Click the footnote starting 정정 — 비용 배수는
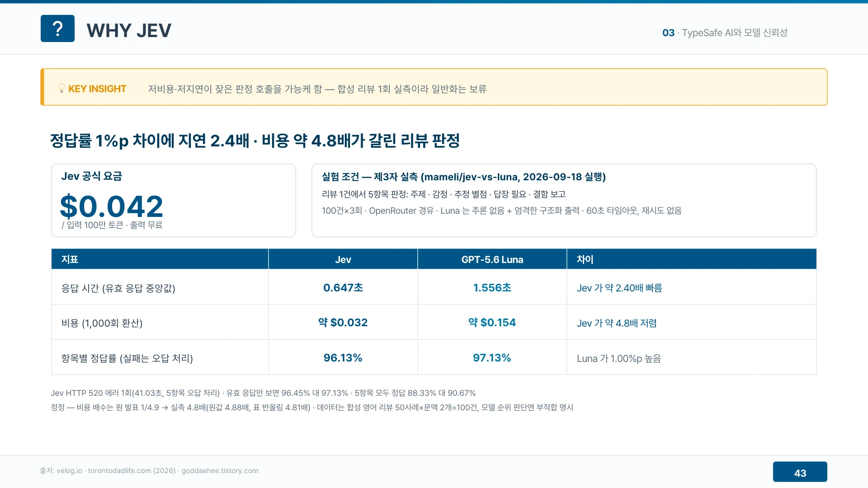The width and height of the screenshot is (868, 488). 312,408
